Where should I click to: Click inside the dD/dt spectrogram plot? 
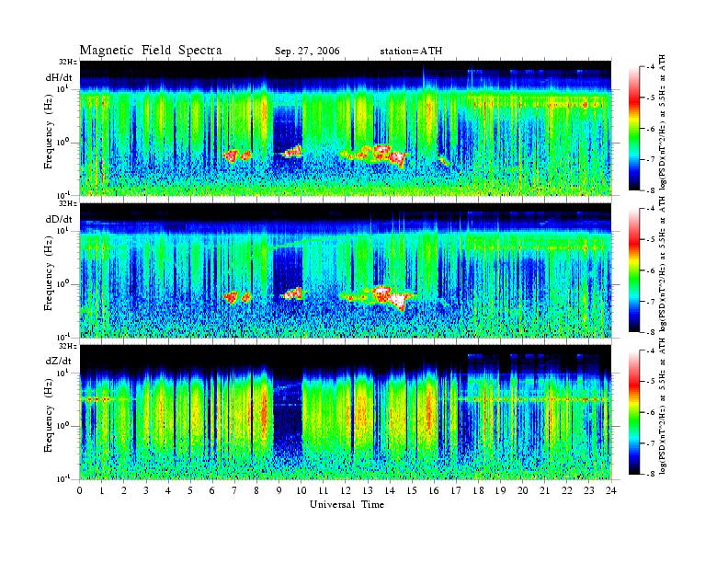coord(346,270)
